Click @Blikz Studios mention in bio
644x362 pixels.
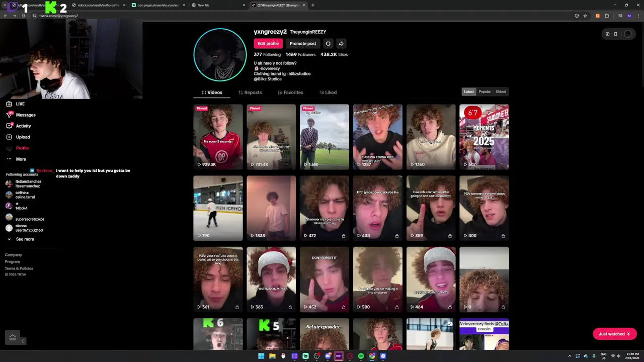tap(268, 79)
